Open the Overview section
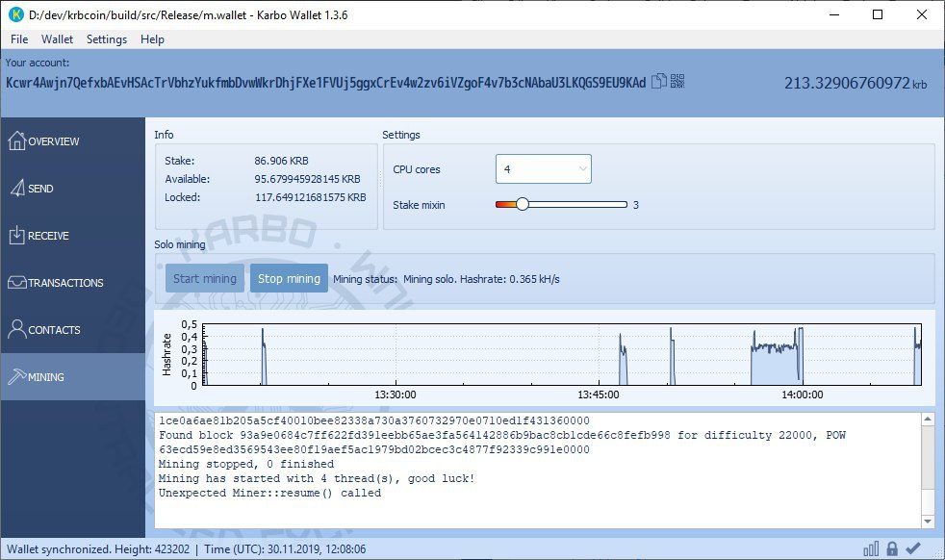The height and width of the screenshot is (560, 945). click(72, 141)
